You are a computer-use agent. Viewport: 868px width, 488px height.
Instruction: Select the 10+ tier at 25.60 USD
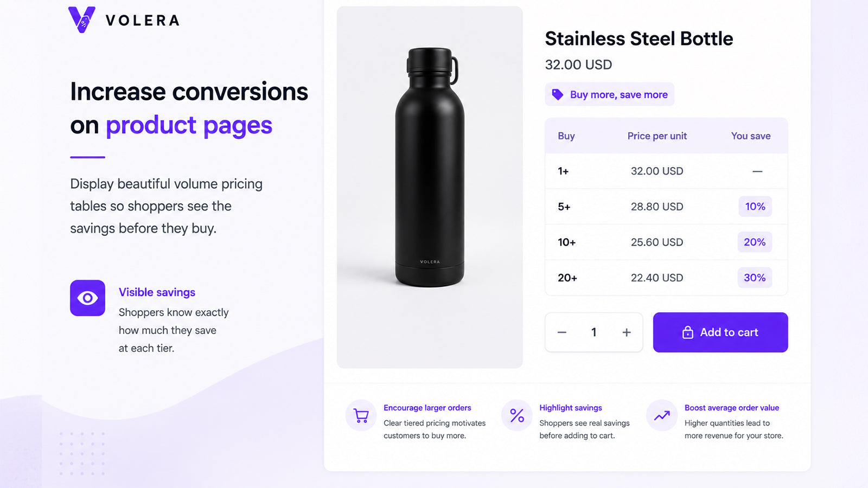[x=666, y=242]
